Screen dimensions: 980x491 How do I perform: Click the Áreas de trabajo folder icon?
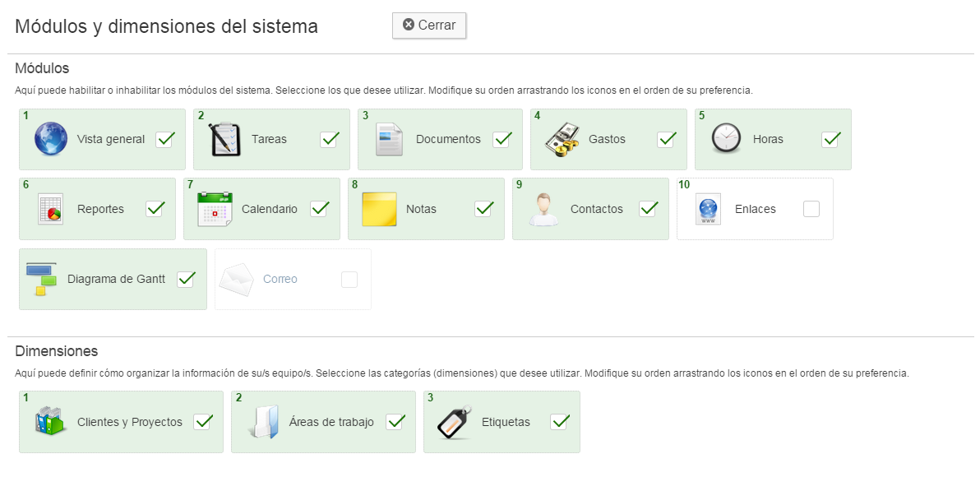point(263,422)
